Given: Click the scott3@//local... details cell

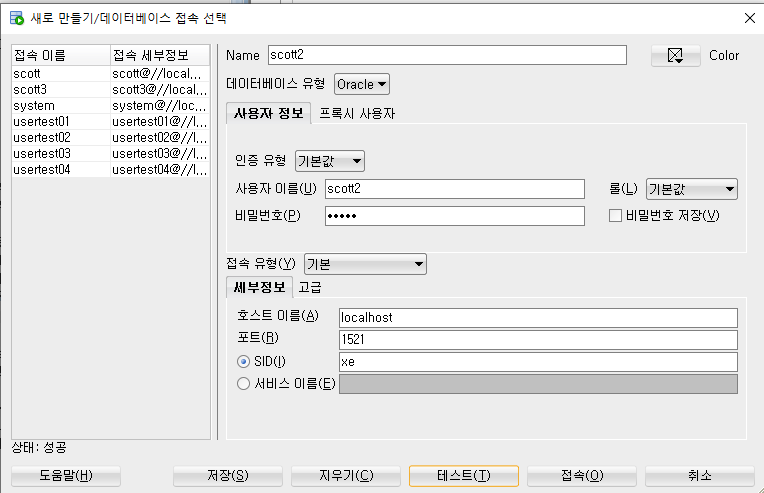Looking at the screenshot, I should 160,90.
